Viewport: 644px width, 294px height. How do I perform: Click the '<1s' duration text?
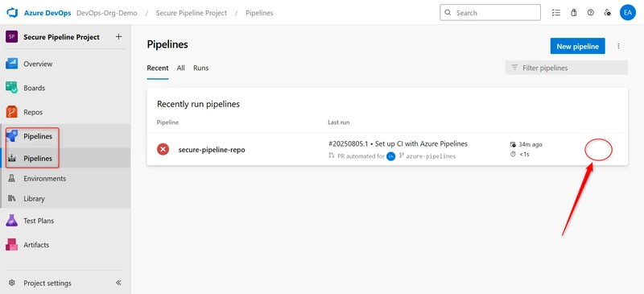coord(524,154)
